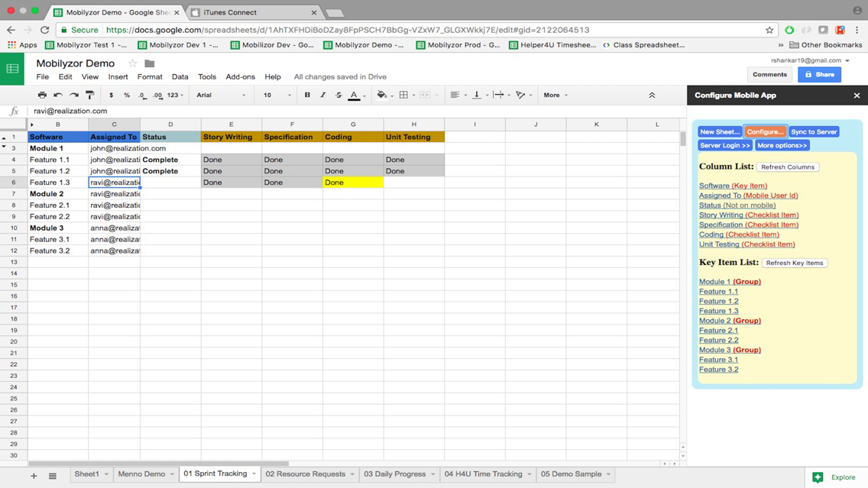This screenshot has height=488, width=868.
Task: Click the Share button
Action: click(x=819, y=75)
